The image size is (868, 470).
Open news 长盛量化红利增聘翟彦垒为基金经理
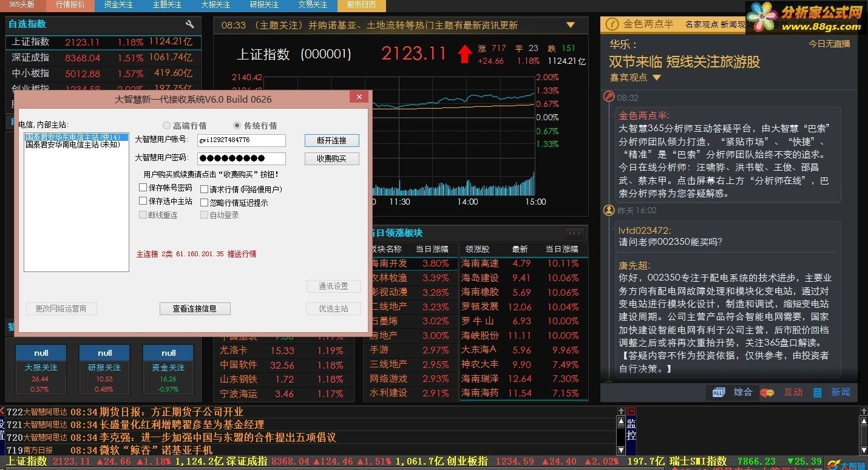click(x=181, y=424)
